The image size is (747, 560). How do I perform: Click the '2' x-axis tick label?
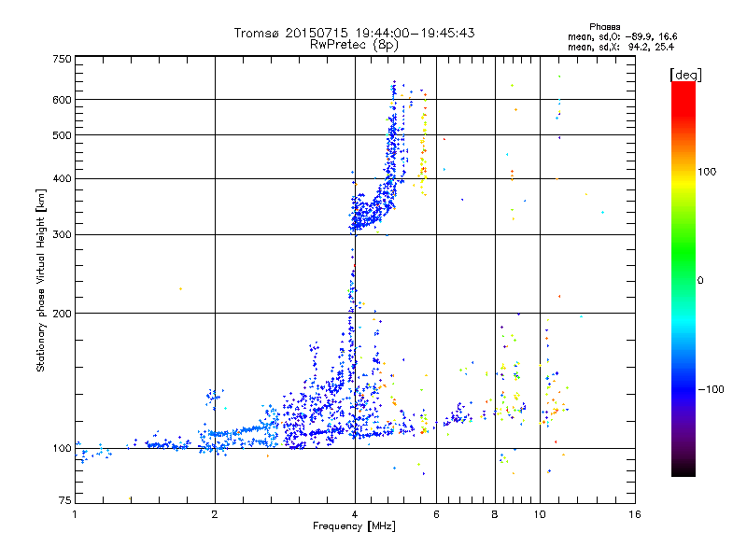click(215, 514)
